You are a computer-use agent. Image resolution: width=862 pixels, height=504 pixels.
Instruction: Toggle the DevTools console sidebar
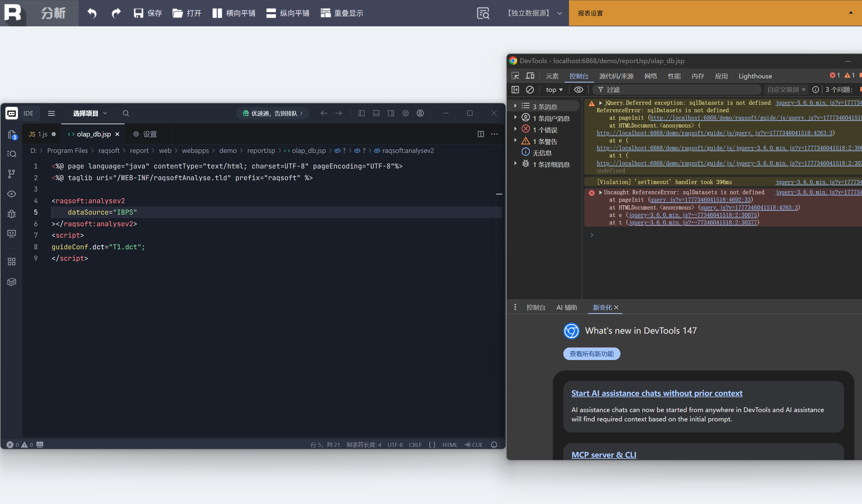click(515, 89)
